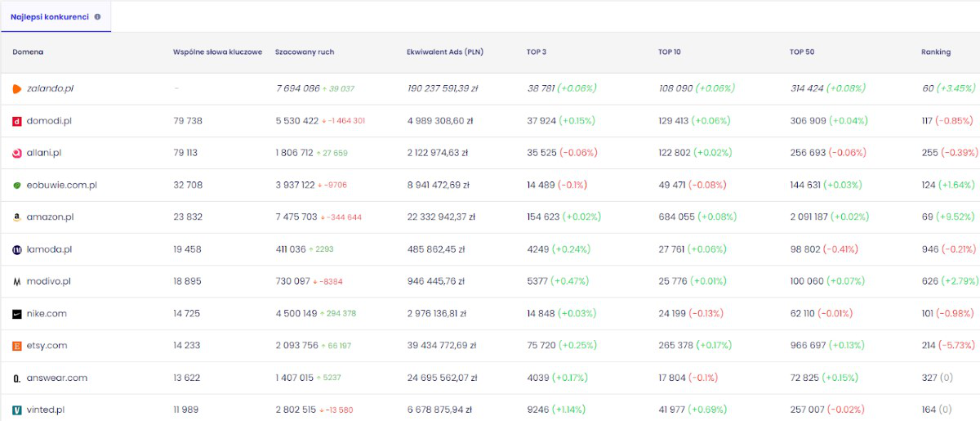
Task: Click the Domena column header
Action: [x=28, y=52]
